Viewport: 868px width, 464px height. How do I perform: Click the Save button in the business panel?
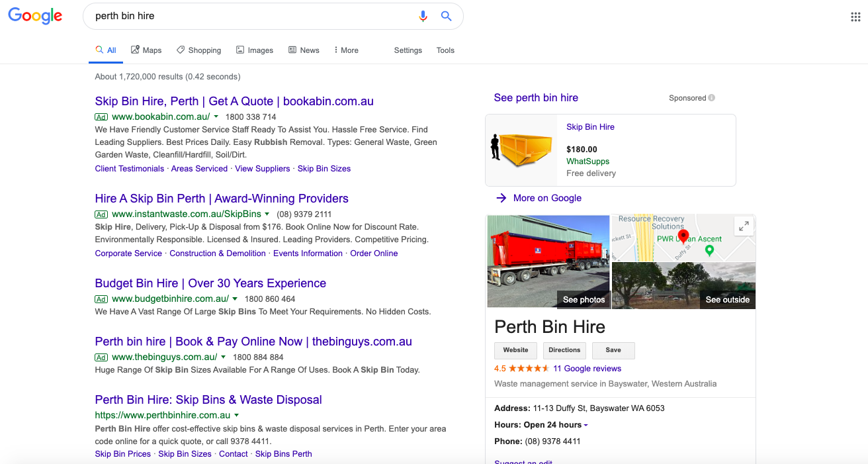[x=613, y=350]
